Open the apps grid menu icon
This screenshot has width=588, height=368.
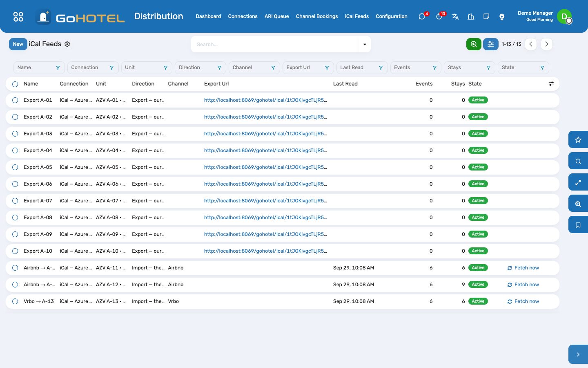(x=18, y=17)
